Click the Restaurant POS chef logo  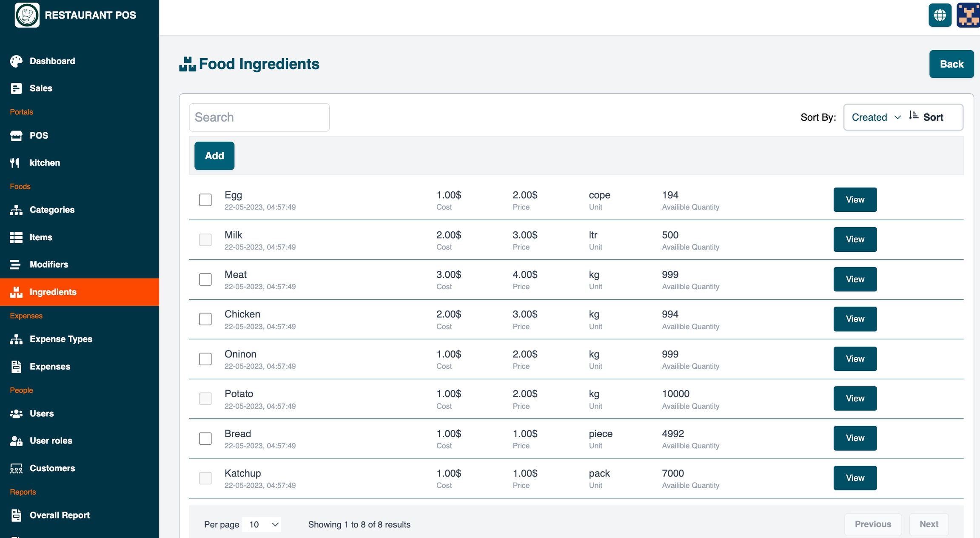[x=27, y=15]
